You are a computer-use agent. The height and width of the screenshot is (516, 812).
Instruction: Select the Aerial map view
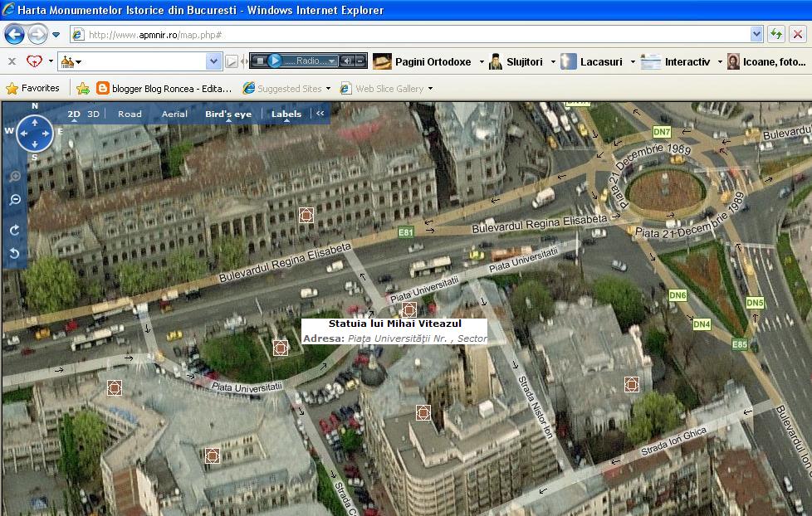(174, 114)
